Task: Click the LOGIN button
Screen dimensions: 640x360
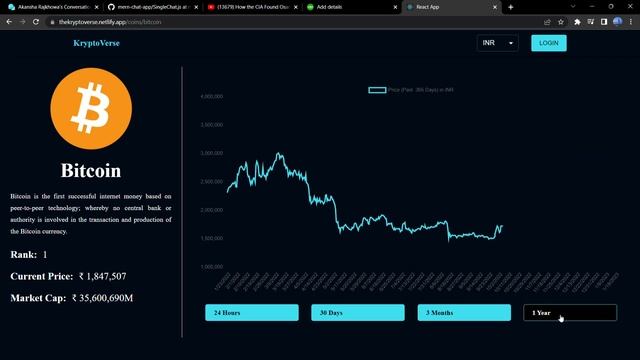Action: pyautogui.click(x=549, y=43)
